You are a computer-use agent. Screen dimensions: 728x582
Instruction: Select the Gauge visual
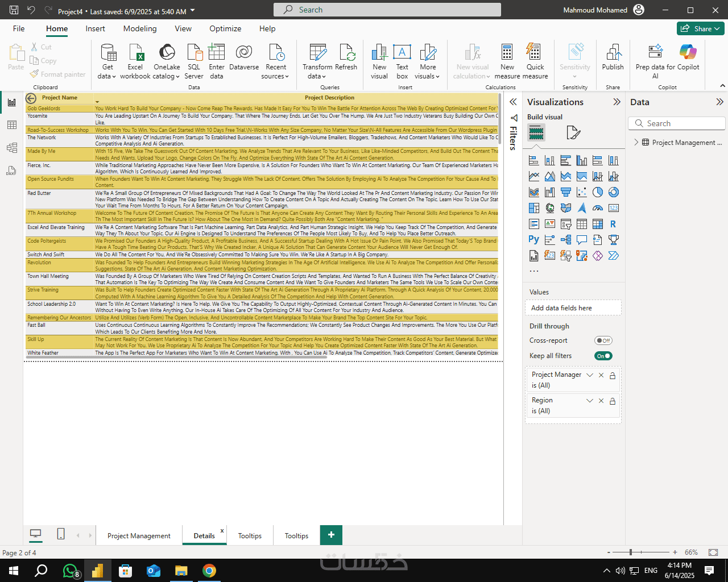(x=597, y=208)
